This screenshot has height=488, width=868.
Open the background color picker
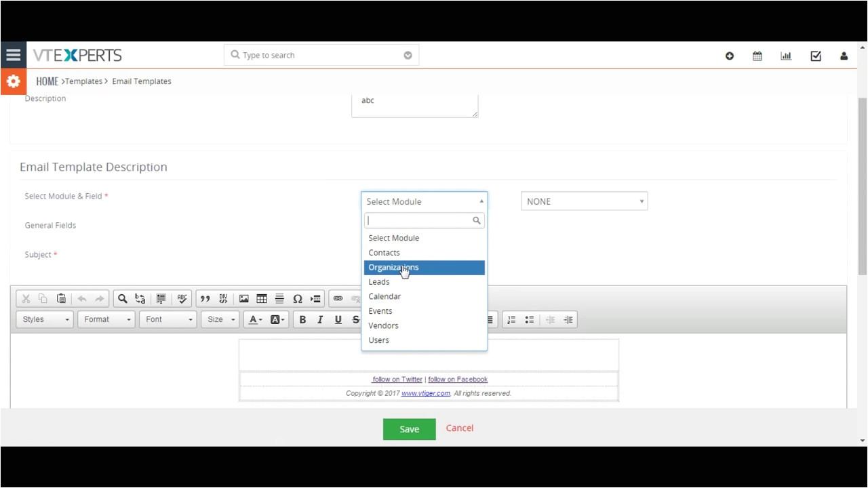click(x=277, y=320)
